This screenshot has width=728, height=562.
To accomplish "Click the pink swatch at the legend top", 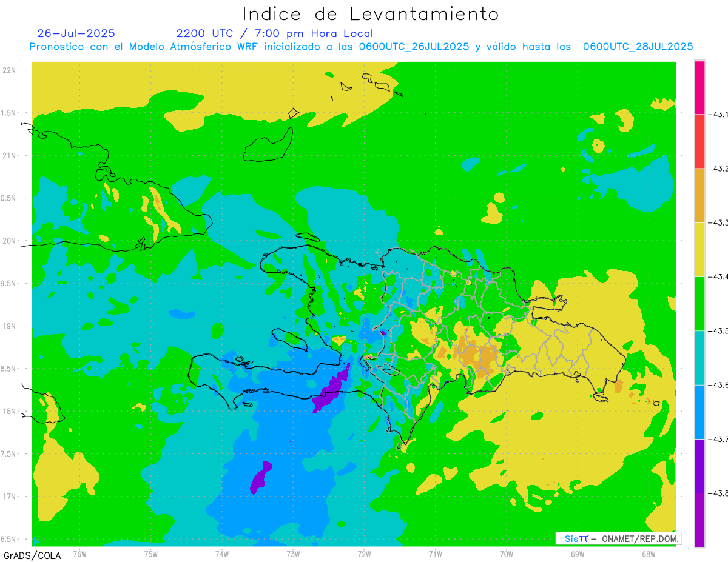I will pos(699,87).
